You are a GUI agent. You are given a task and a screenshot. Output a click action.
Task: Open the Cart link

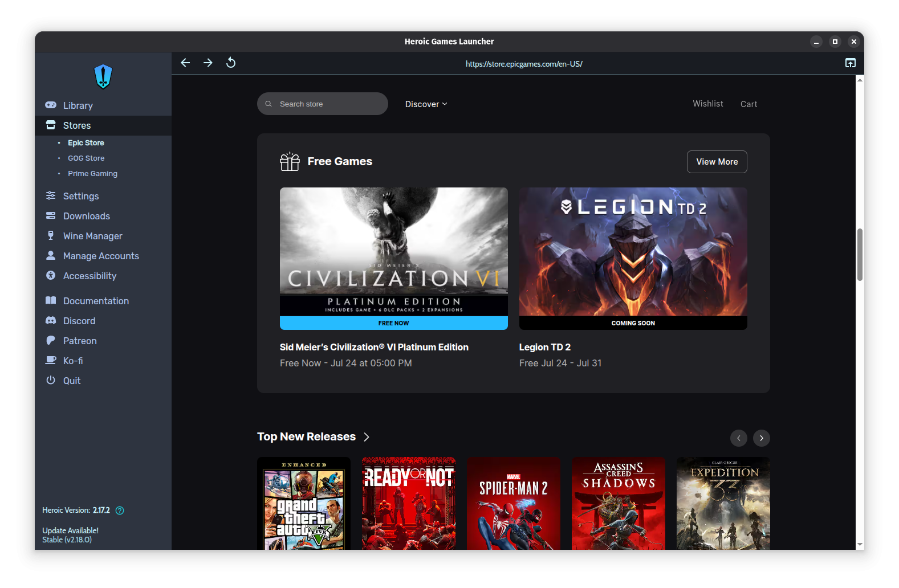(749, 104)
